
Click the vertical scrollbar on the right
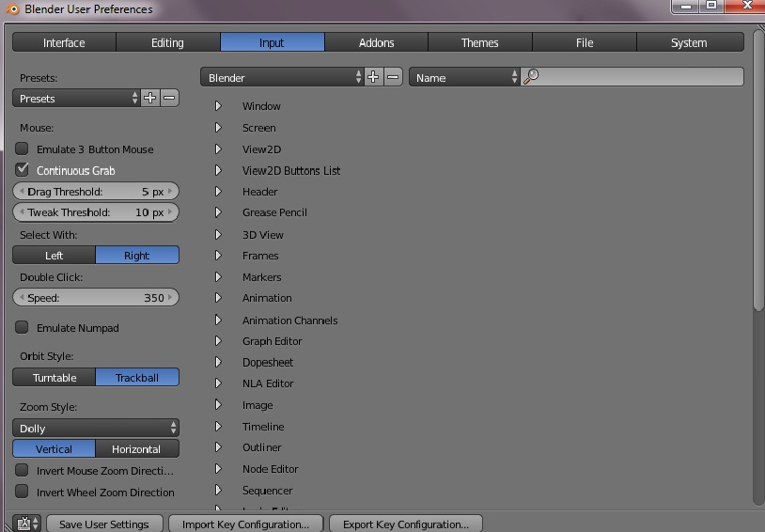pos(758,169)
